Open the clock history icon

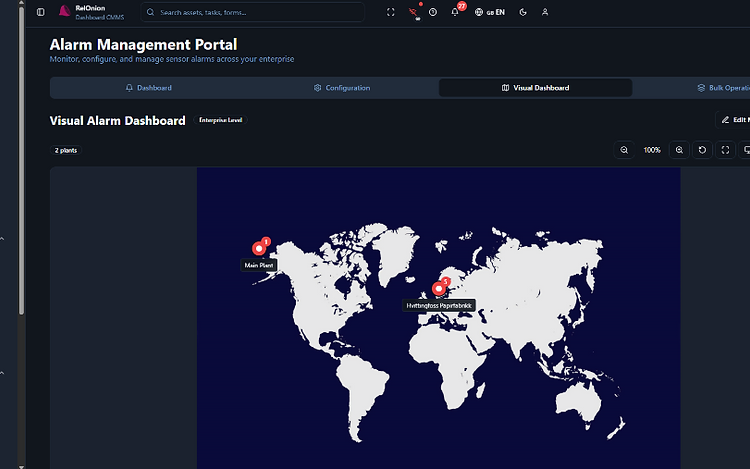point(433,12)
